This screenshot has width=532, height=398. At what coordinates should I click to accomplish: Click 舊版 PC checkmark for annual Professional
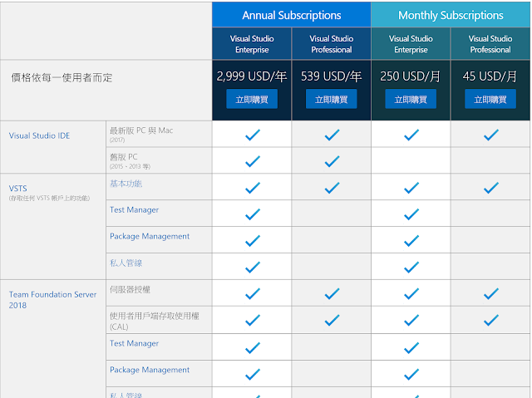pos(332,161)
